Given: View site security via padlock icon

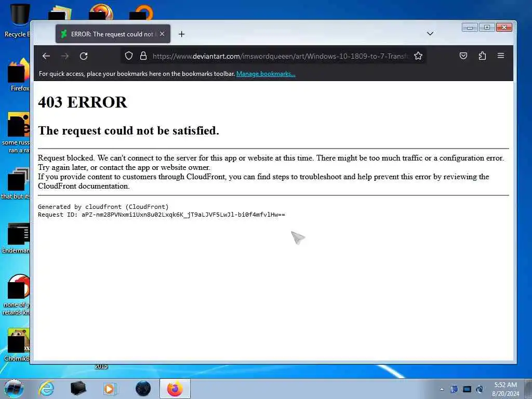Looking at the screenshot, I should (x=143, y=56).
